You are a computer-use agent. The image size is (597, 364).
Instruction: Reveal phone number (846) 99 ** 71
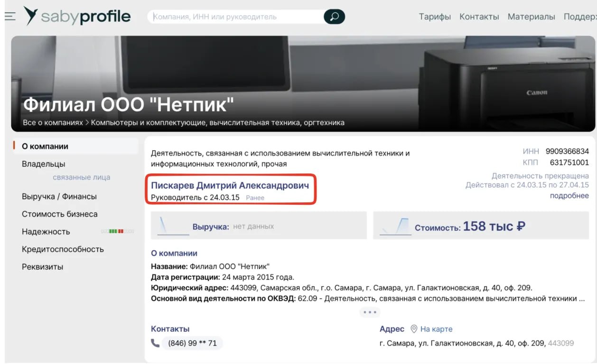coord(192,343)
